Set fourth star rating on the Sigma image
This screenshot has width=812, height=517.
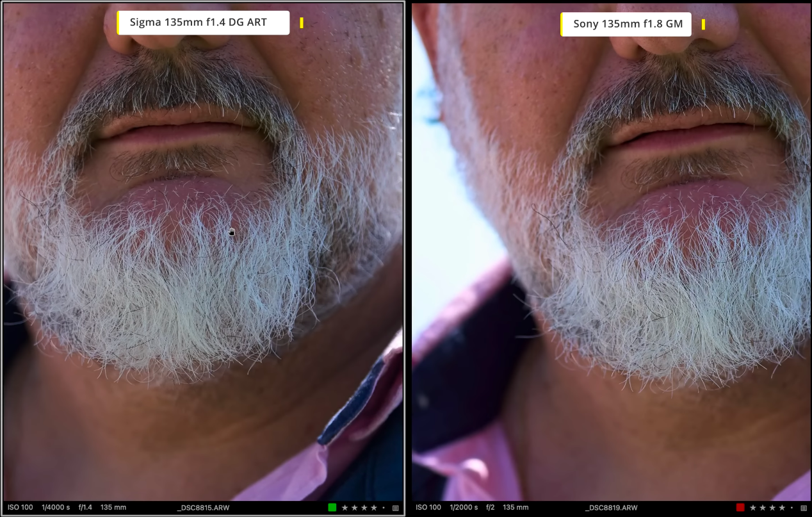373,507
